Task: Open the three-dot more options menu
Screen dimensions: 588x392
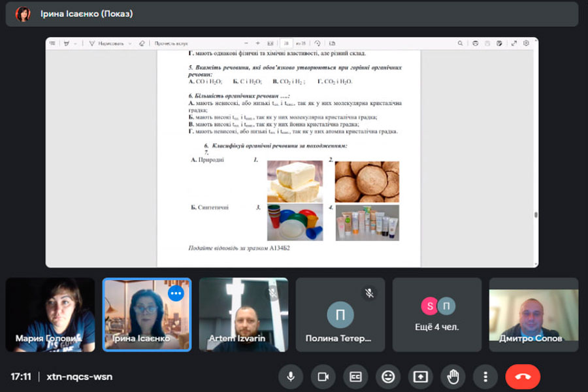Action: pos(485,377)
